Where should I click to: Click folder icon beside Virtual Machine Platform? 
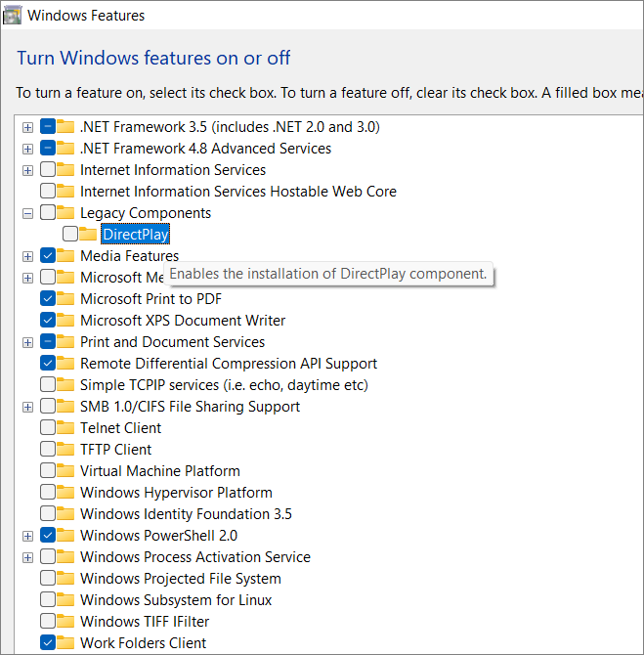pyautogui.click(x=65, y=470)
